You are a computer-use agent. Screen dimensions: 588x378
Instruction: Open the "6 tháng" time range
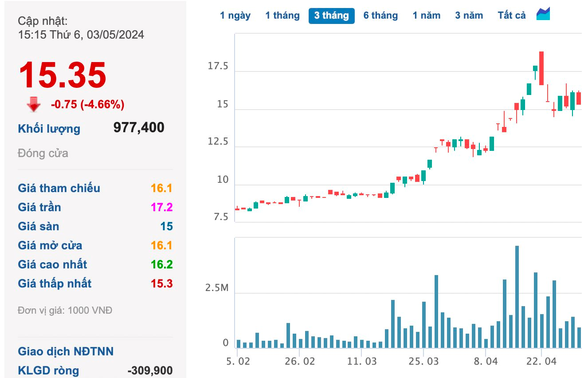[x=380, y=15]
